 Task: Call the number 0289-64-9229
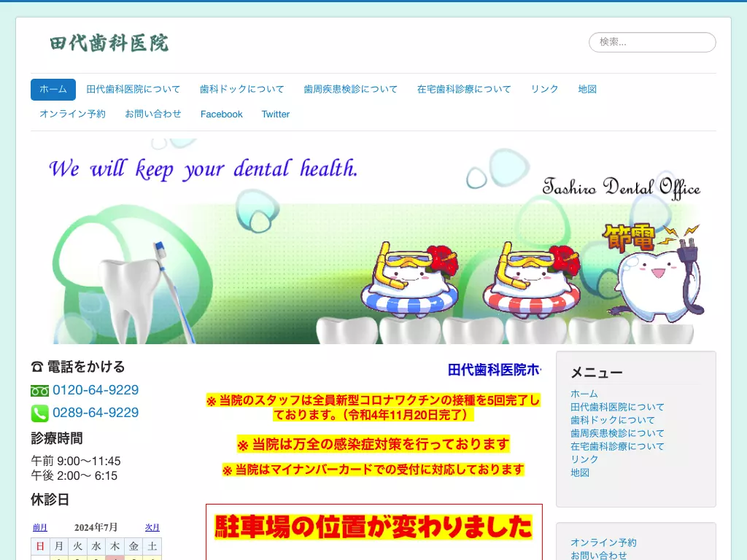[96, 413]
